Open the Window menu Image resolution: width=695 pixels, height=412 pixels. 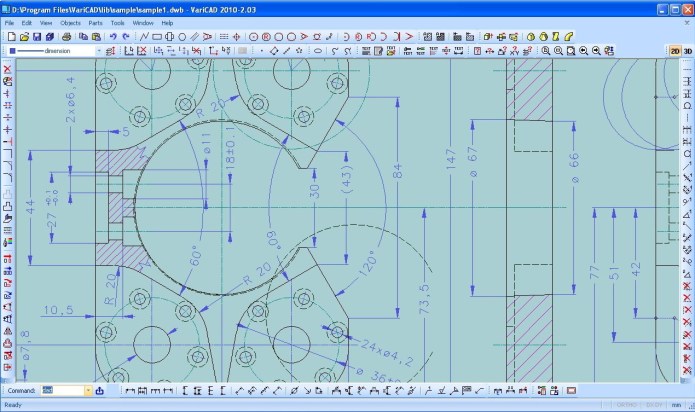pos(143,23)
